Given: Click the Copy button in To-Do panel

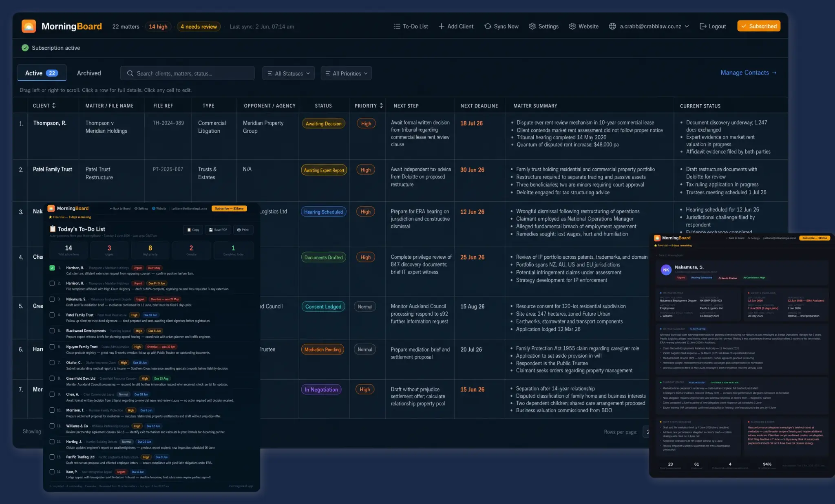Looking at the screenshot, I should pyautogui.click(x=193, y=230).
